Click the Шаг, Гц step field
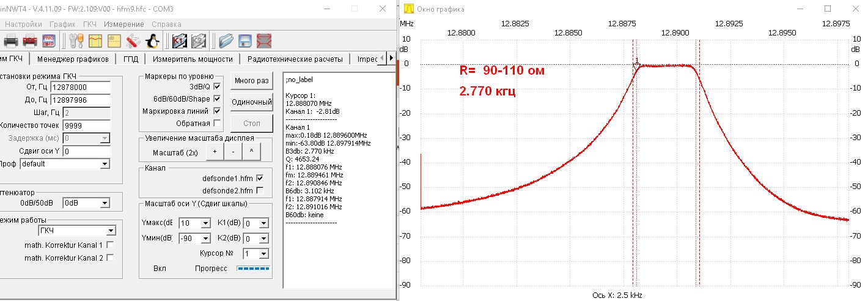The image size is (868, 301). pos(86,113)
